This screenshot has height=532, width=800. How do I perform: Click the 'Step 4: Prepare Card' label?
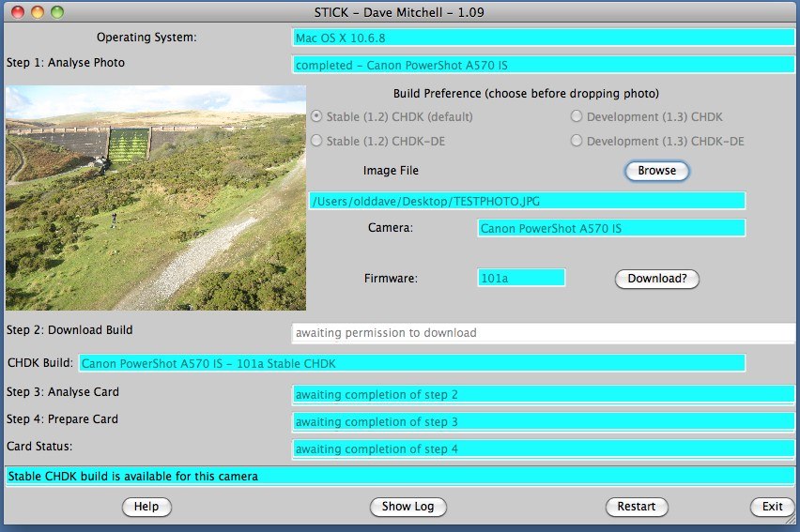tap(62, 418)
